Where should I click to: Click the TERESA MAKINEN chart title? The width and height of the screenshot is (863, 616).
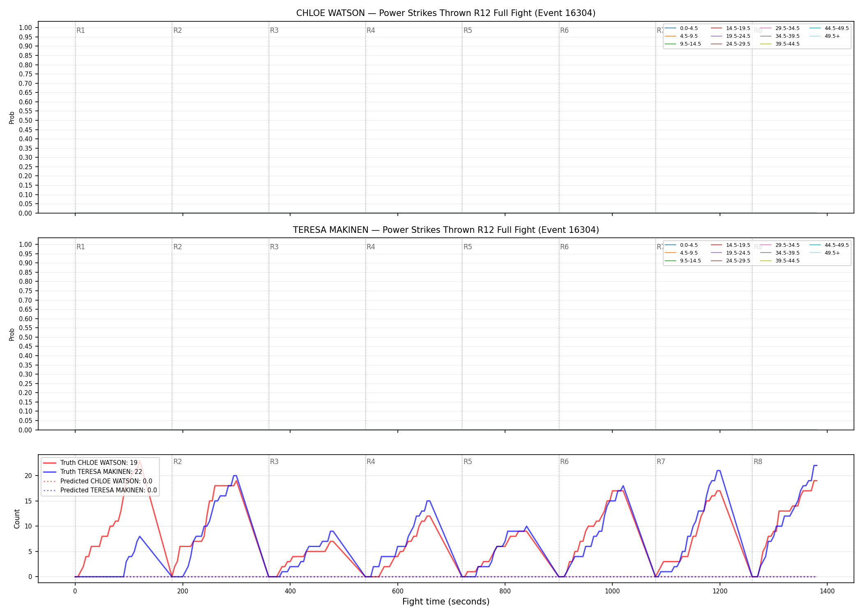pyautogui.click(x=446, y=230)
